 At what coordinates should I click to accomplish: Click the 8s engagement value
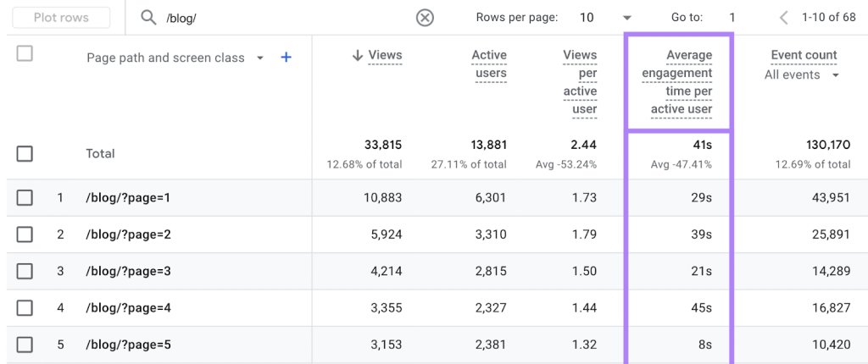[x=705, y=345]
